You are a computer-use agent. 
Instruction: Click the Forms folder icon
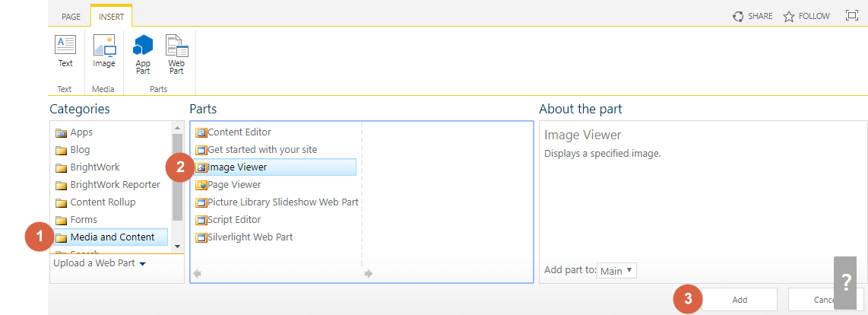click(61, 220)
